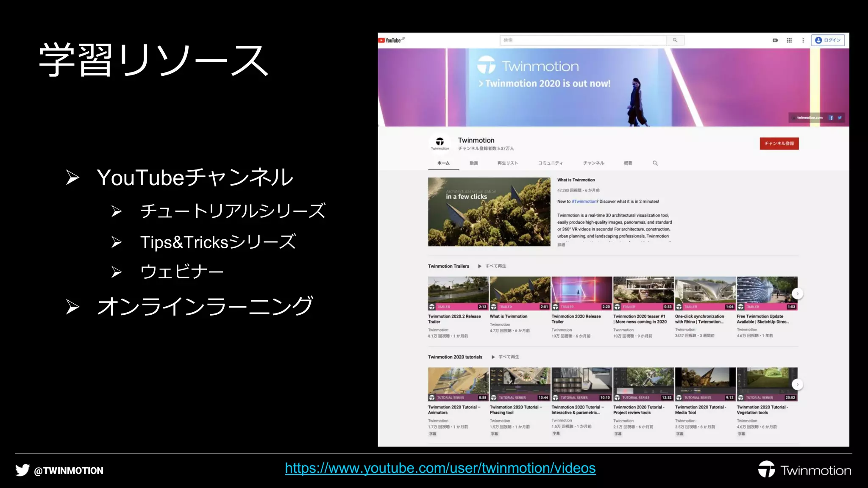Click the ログイン sign-in button
This screenshot has height=488, width=868.
tap(828, 40)
